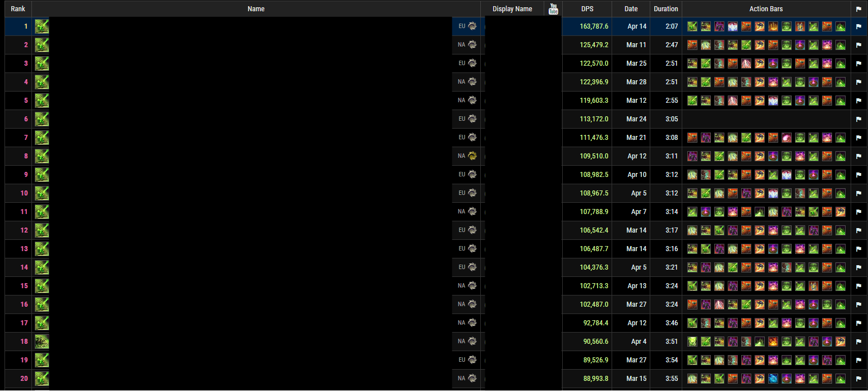Screen dimensions: 868x391
Task: Click the duration 3:46
Action: pyautogui.click(x=672, y=323)
